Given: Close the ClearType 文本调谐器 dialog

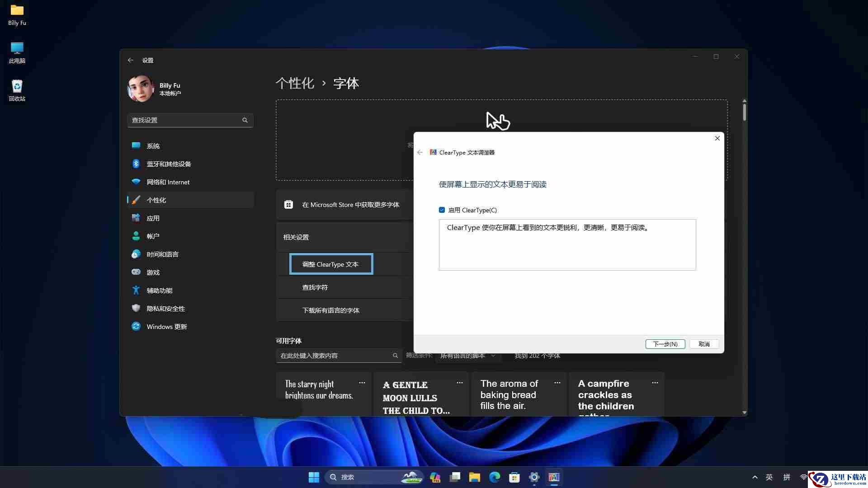Looking at the screenshot, I should click(x=717, y=138).
